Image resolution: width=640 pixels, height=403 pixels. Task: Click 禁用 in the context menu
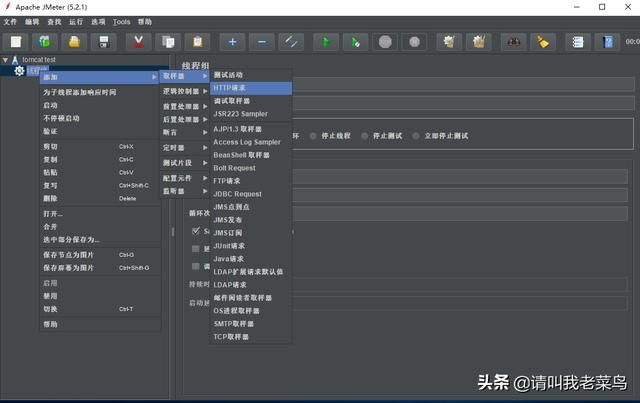[100, 296]
